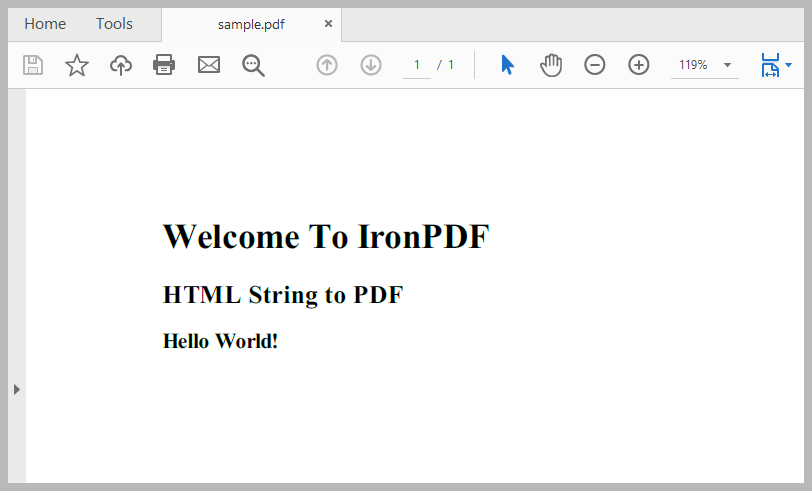Go to previous page up arrow
Image resolution: width=812 pixels, height=491 pixels.
(x=327, y=65)
